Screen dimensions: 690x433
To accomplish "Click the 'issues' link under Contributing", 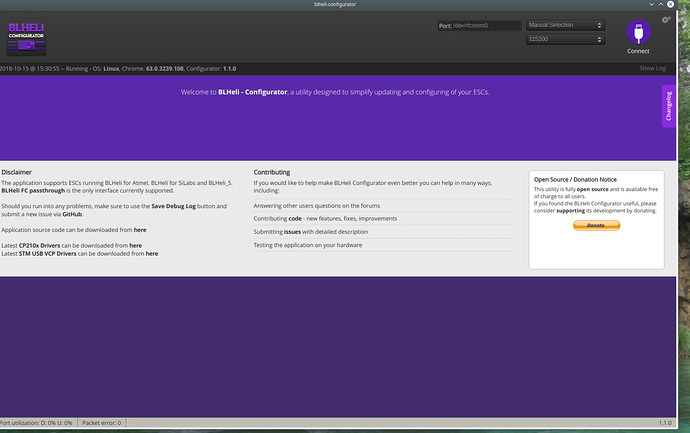I will [x=292, y=231].
